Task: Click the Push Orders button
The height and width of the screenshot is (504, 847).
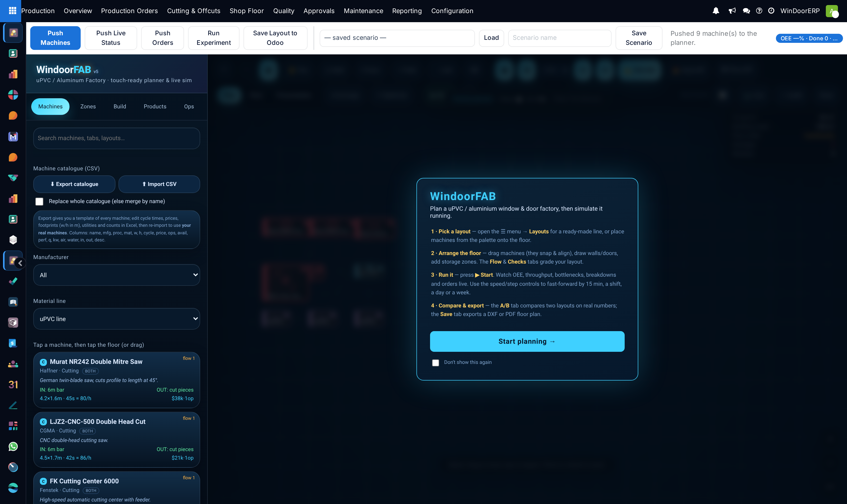Action: [163, 38]
